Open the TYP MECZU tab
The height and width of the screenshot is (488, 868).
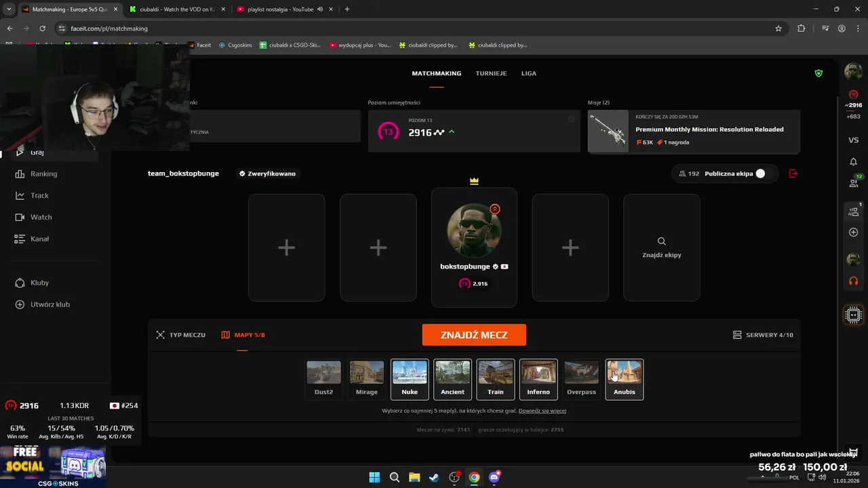click(x=180, y=335)
